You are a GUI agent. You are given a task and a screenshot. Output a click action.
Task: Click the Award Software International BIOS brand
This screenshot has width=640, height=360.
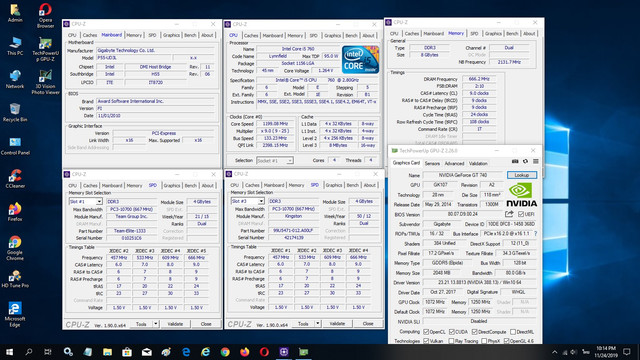point(155,101)
